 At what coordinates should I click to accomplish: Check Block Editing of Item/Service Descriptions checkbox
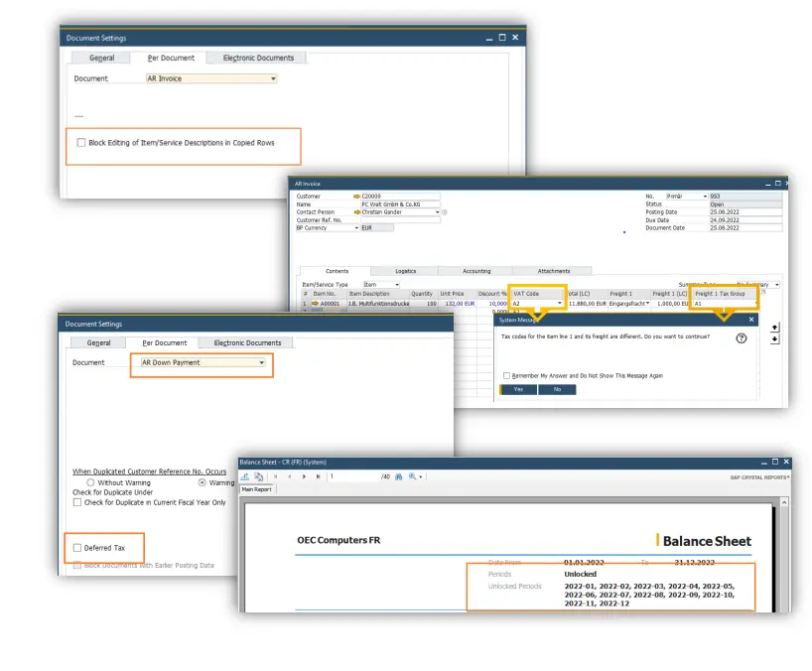(x=81, y=142)
